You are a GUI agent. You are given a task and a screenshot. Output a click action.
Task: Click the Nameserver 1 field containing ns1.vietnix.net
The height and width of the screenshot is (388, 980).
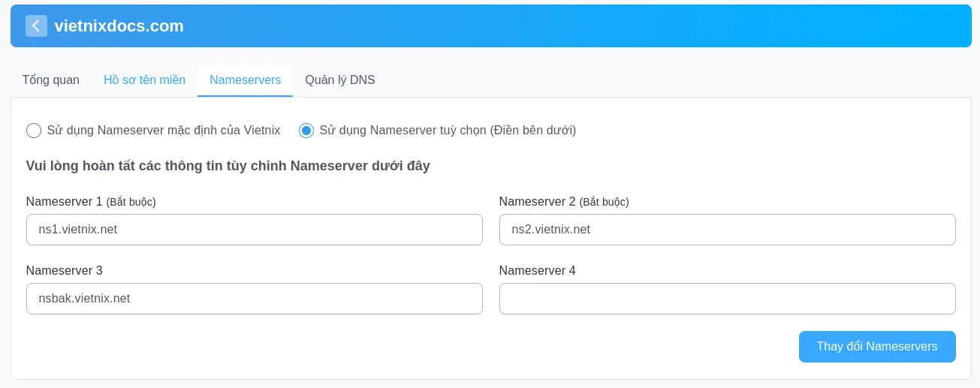click(x=255, y=230)
